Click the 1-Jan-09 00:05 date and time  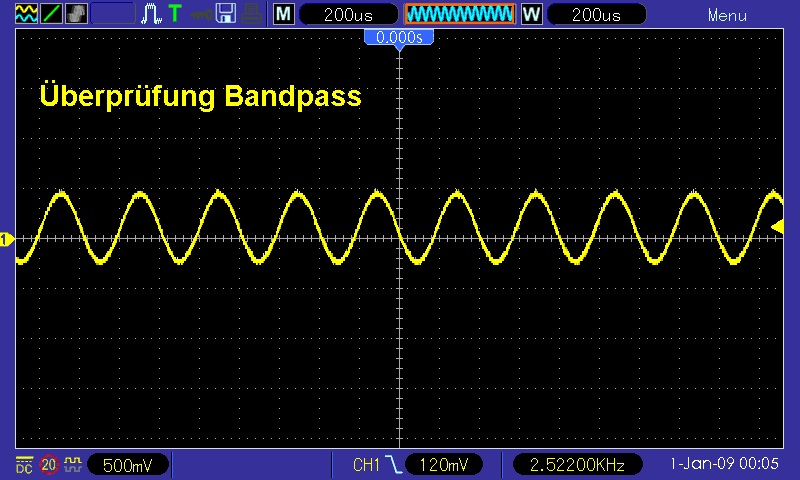724,464
